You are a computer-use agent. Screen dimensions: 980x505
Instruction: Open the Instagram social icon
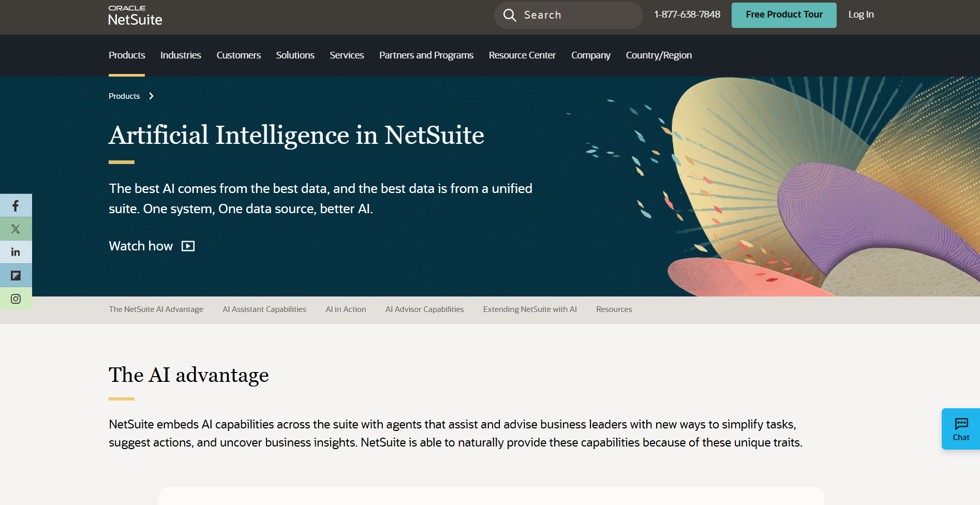(16, 299)
